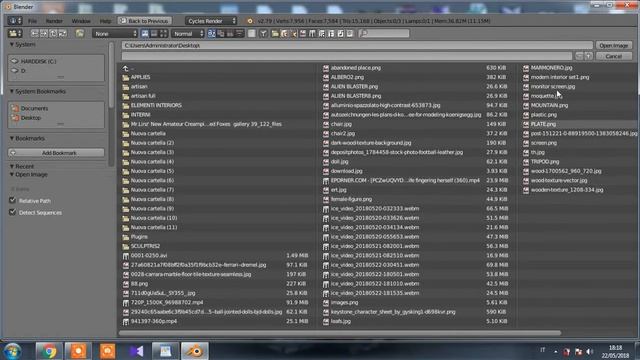Go back to the previous folder
Screen dimensions: 640x360
[35, 33]
